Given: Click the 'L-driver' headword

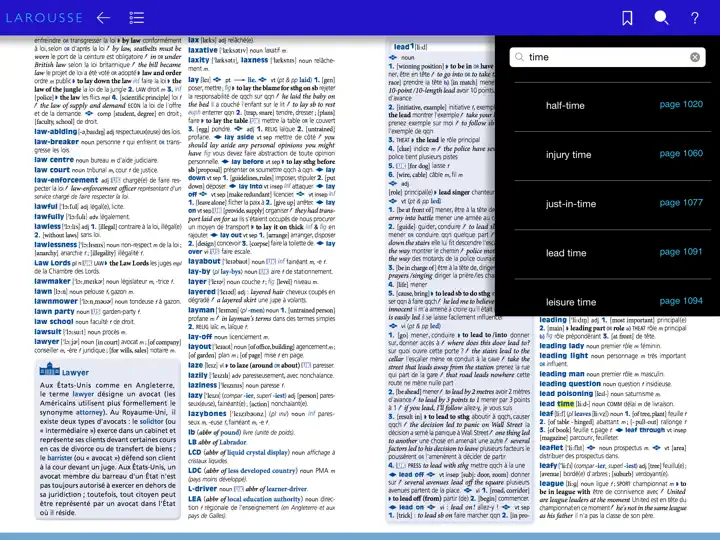Looking at the screenshot, I should pyautogui.click(x=202, y=489).
